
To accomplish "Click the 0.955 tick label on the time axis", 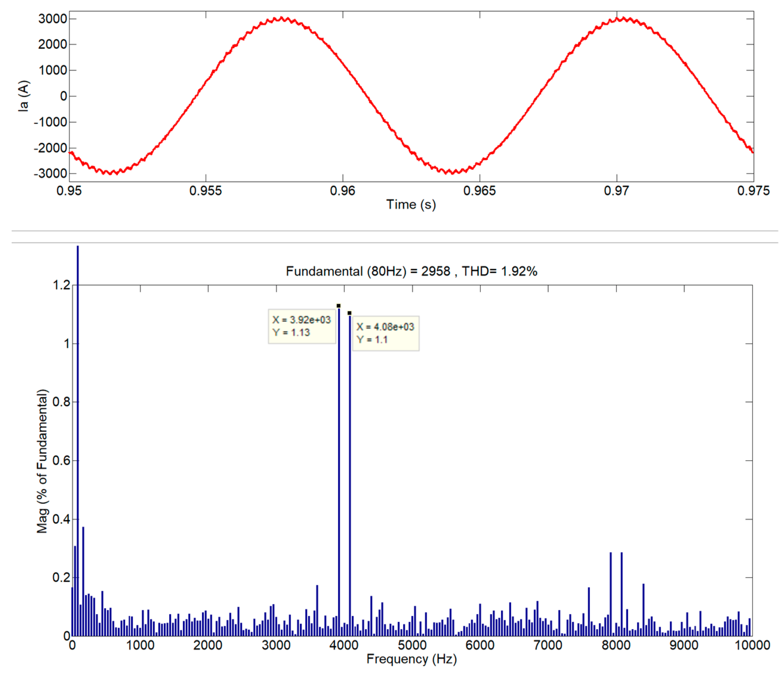I will (x=206, y=190).
